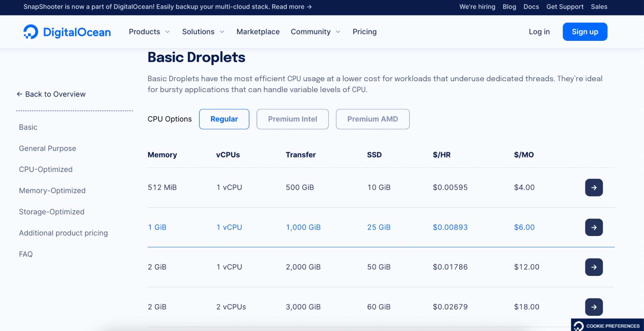644x331 pixels.
Task: Select the Premium AMD CPU option
Action: tap(373, 119)
